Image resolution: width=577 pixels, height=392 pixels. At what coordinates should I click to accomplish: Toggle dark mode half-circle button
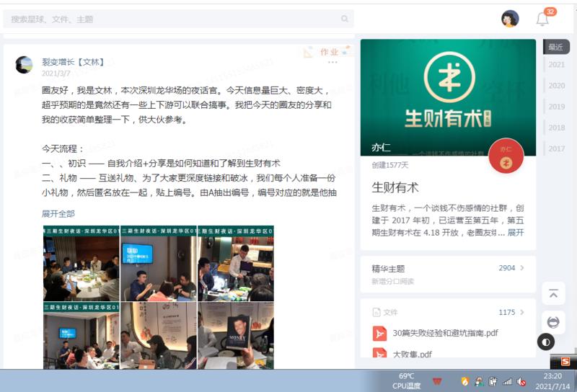click(546, 342)
